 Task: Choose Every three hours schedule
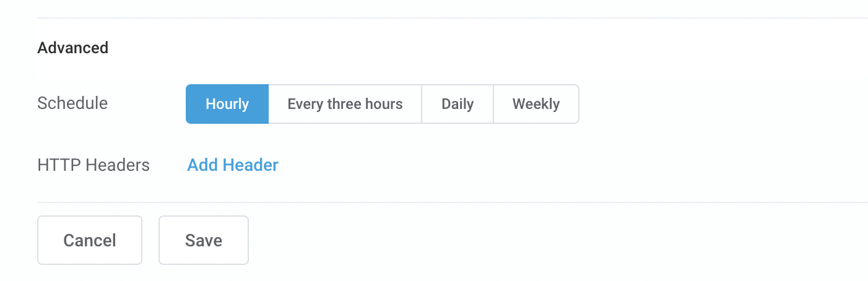(345, 104)
